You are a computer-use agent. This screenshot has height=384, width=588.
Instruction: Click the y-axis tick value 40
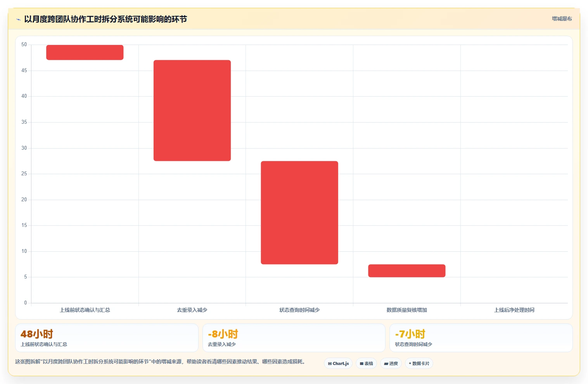click(24, 96)
